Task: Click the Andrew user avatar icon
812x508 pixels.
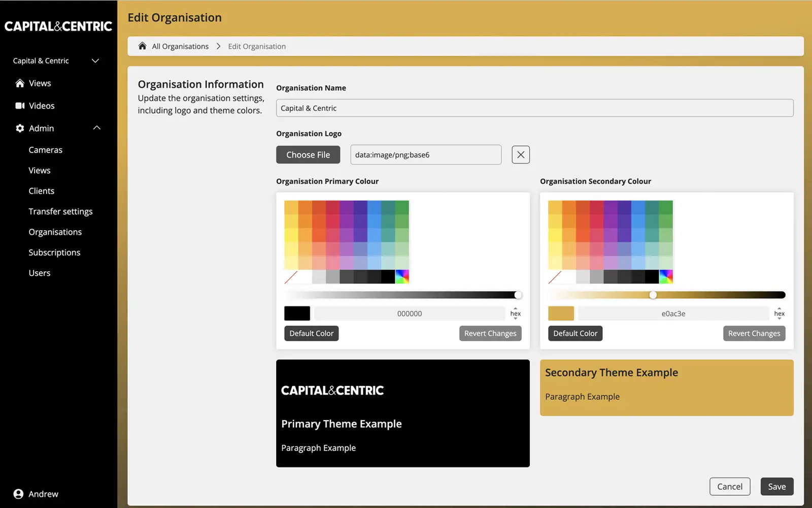Action: (x=18, y=494)
